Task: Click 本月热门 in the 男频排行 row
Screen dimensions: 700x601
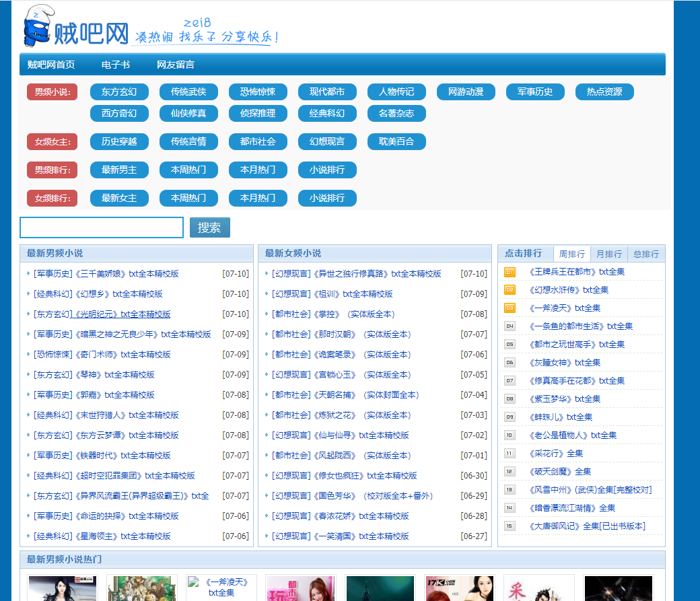Action: (258, 170)
